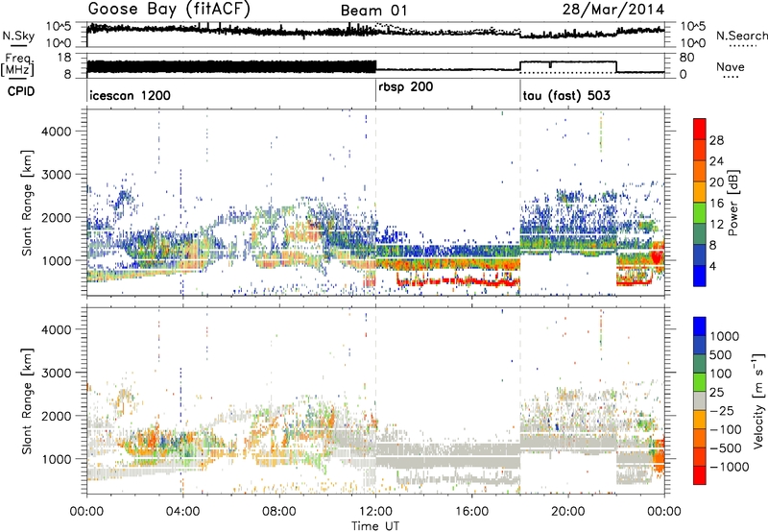768x532 pixels.
Task: Select the 'tau (fast) 503' CPID entry
Action: [566, 95]
